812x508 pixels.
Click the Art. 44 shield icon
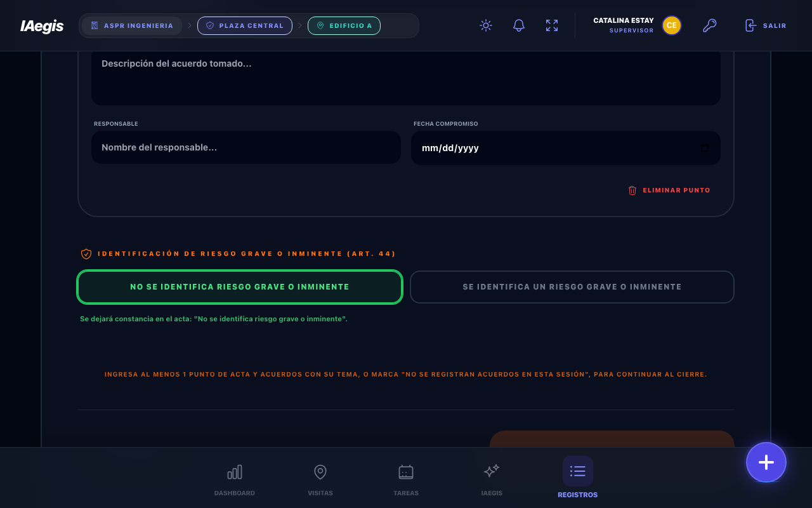pos(86,254)
